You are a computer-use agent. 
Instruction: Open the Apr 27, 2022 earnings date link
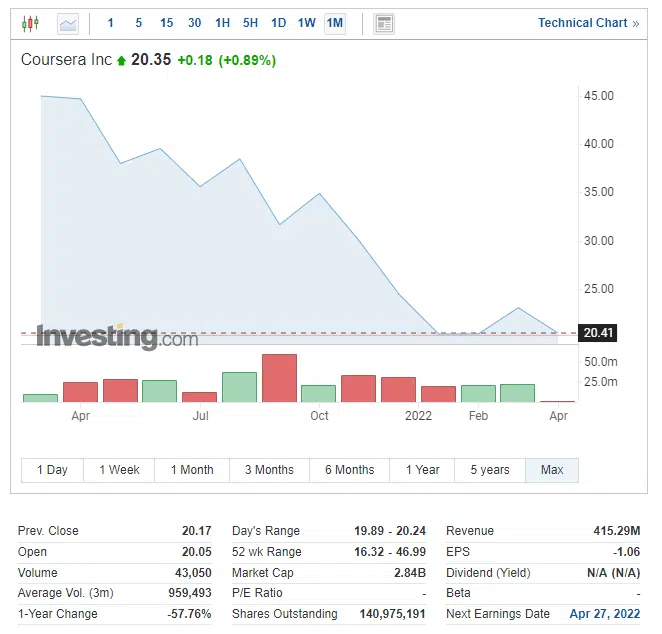(x=605, y=614)
